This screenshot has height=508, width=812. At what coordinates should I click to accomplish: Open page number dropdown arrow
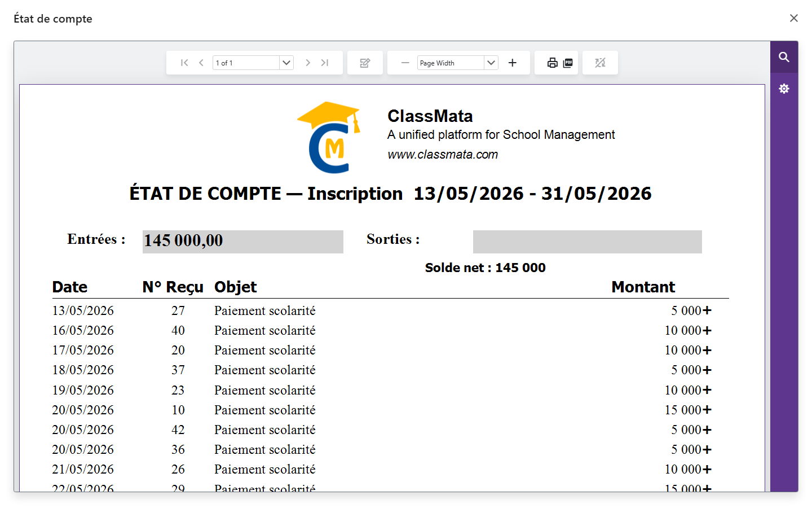coord(286,63)
